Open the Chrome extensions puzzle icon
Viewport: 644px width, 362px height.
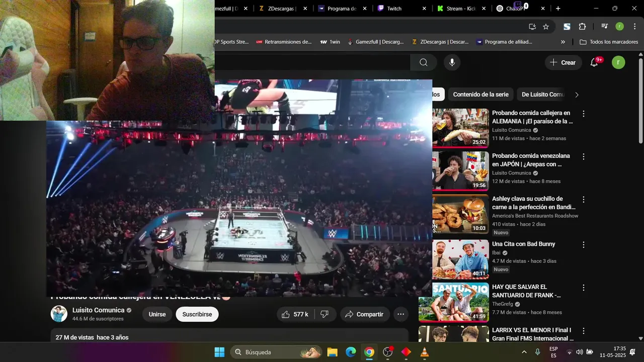click(583, 27)
